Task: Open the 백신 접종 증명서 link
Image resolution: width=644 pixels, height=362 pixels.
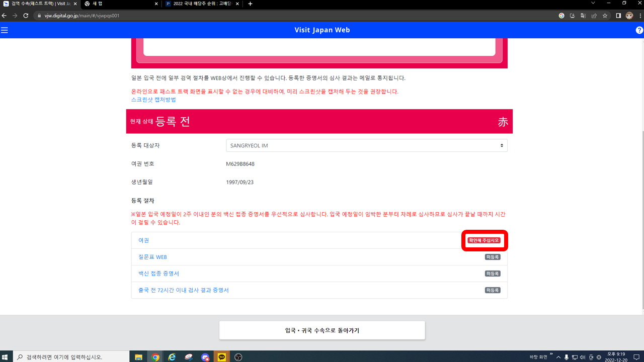Action: pos(158,274)
